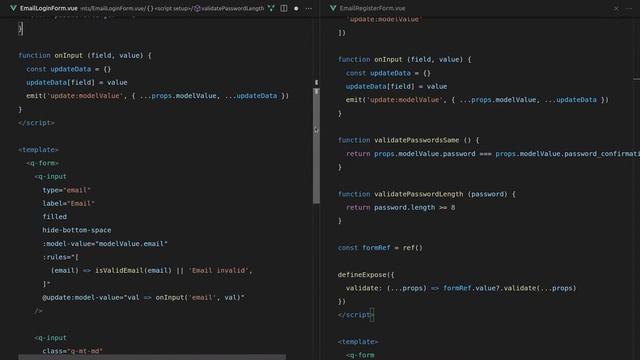Click 'const updateData = {}' in left editor
This screenshot has width=640, height=360.
tap(69, 69)
